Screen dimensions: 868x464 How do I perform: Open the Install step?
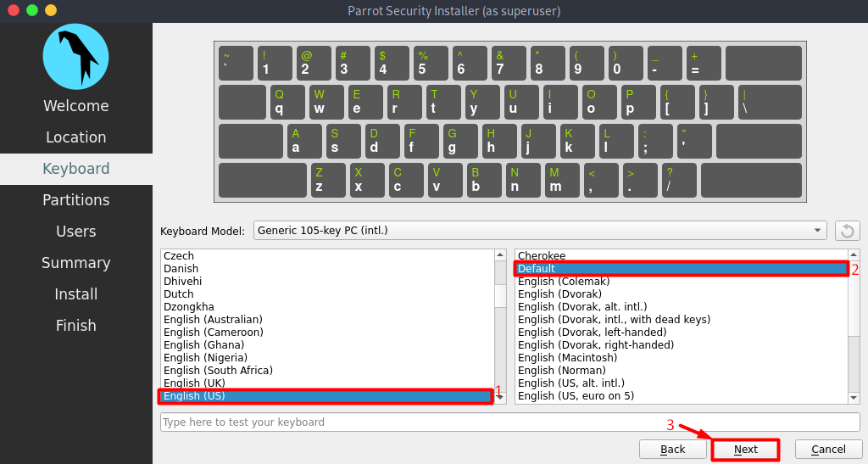click(75, 294)
